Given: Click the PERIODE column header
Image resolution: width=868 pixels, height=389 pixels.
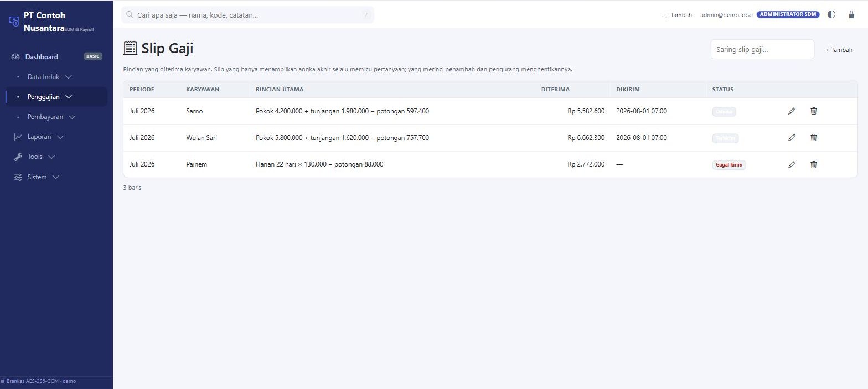Looking at the screenshot, I should [x=142, y=89].
